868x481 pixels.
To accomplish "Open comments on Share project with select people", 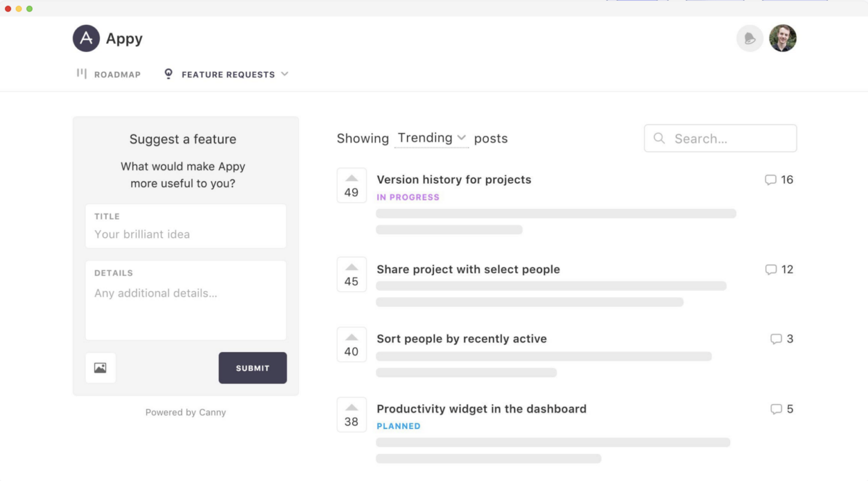I will coord(770,270).
